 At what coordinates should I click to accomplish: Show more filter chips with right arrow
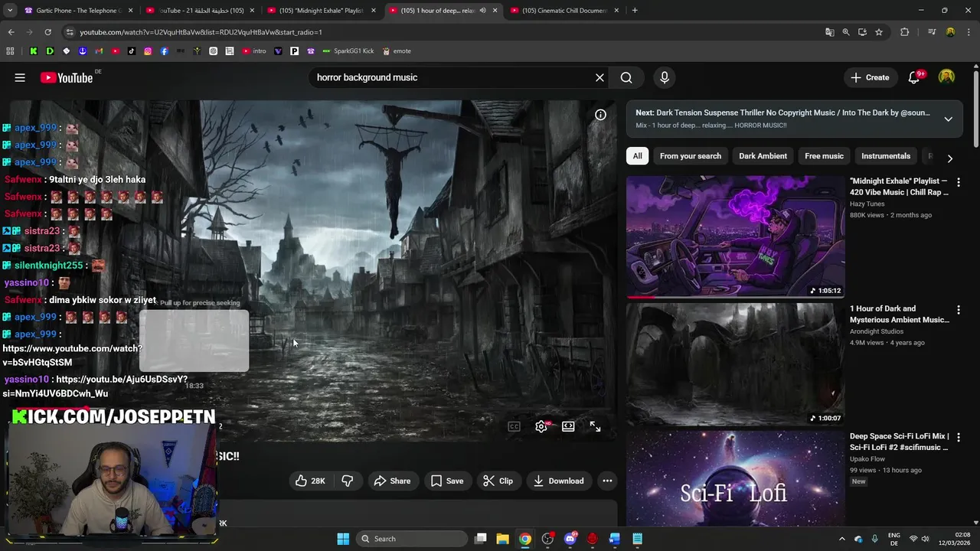pyautogui.click(x=950, y=158)
